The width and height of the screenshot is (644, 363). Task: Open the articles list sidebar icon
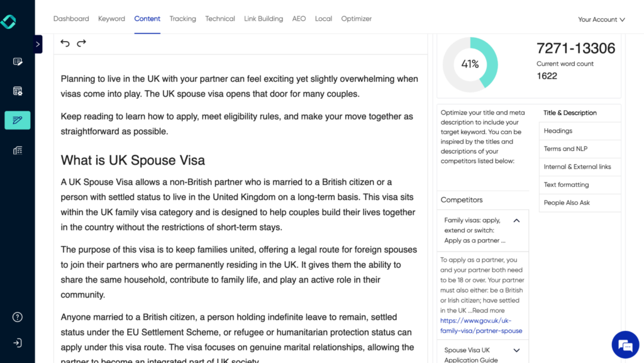(17, 151)
